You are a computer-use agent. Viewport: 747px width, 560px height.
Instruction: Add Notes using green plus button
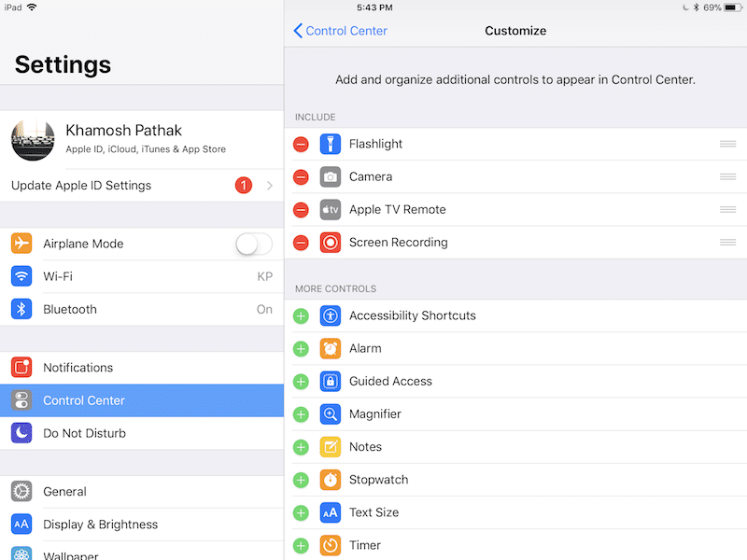pyautogui.click(x=301, y=447)
